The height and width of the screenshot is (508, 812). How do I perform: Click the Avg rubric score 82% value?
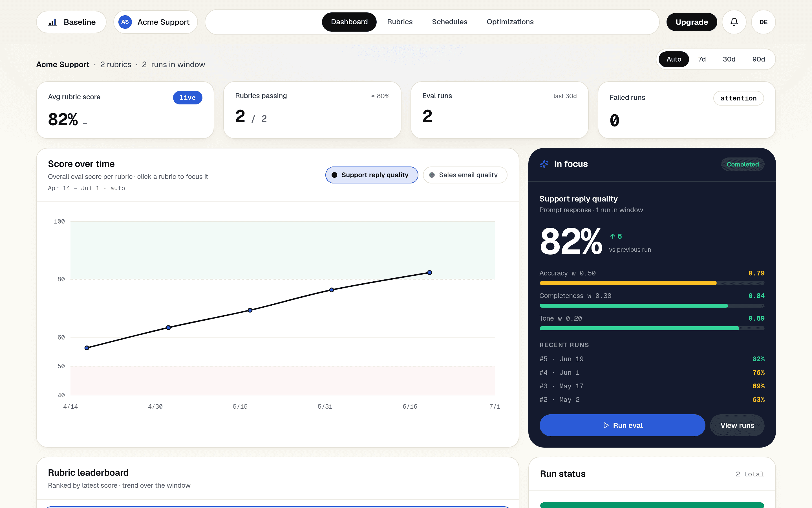63,120
